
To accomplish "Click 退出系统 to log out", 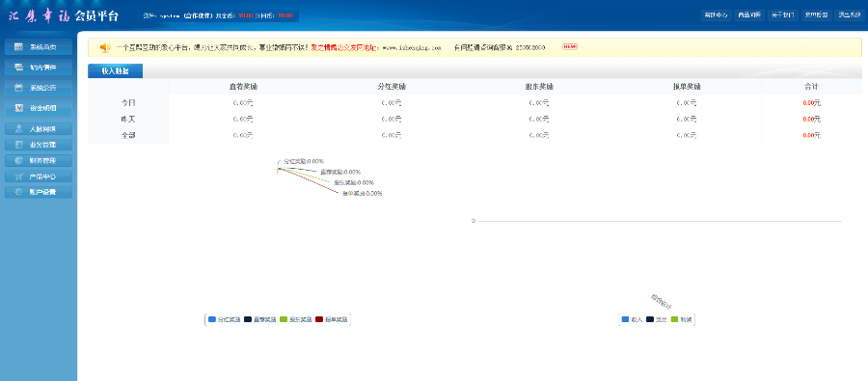I will tap(849, 15).
